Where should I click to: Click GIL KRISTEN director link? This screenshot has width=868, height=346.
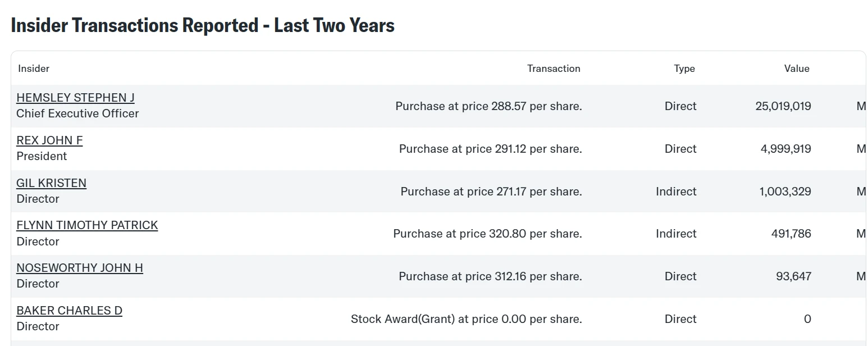tap(51, 183)
